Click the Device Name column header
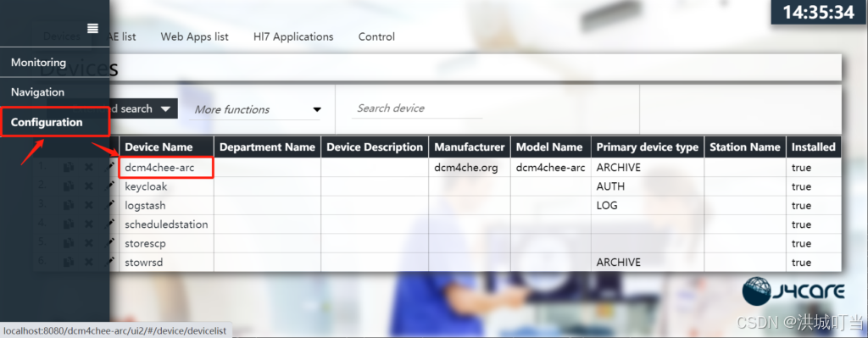The height and width of the screenshot is (338, 868). (x=167, y=147)
